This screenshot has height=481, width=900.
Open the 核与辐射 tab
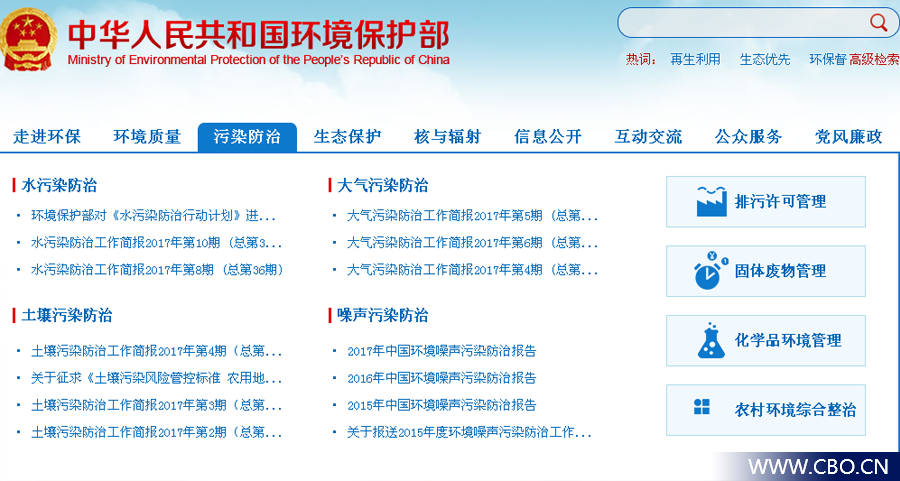pos(448,137)
